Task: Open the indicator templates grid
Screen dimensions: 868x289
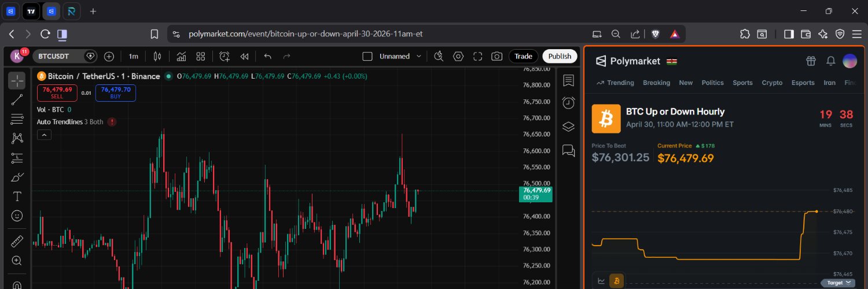Action: 201,56
